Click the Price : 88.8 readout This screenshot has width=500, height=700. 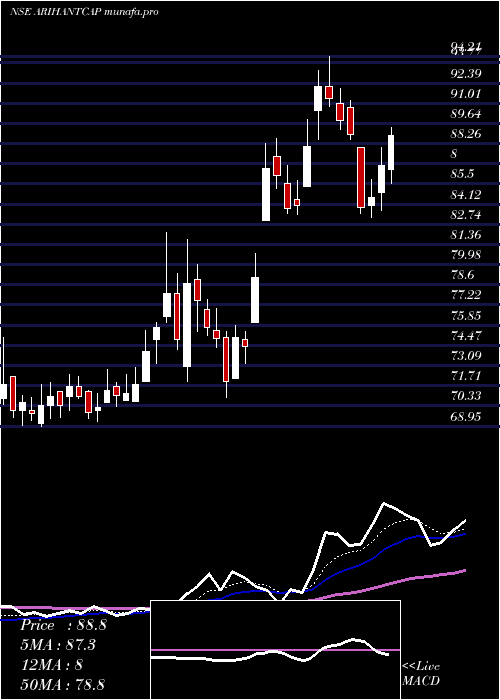[x=63, y=625]
